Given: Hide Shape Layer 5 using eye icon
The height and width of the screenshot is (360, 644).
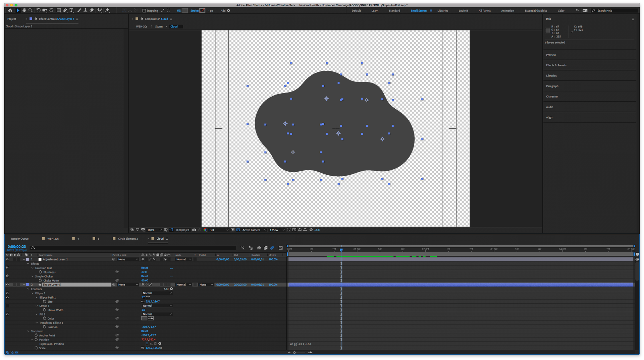Looking at the screenshot, I should [7, 285].
